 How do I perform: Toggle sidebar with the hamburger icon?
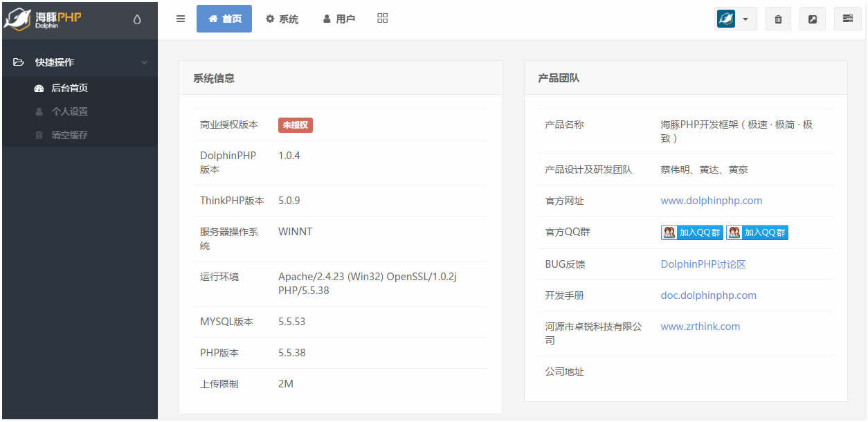pyautogui.click(x=181, y=19)
